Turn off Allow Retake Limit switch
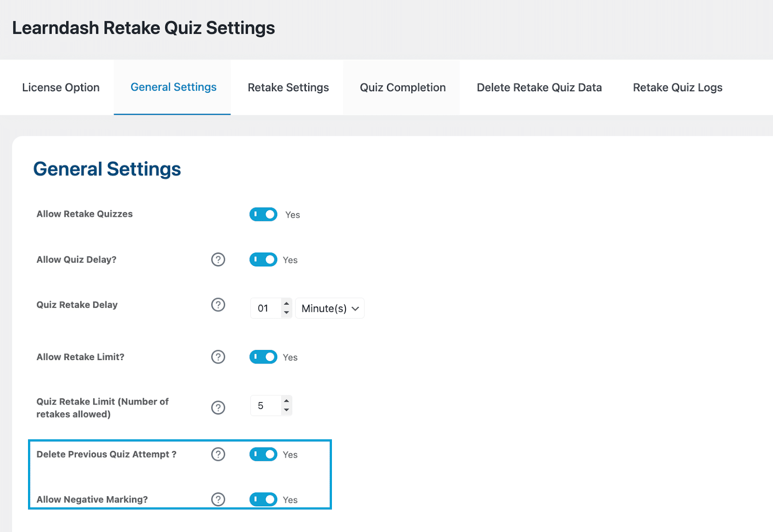 pyautogui.click(x=263, y=357)
